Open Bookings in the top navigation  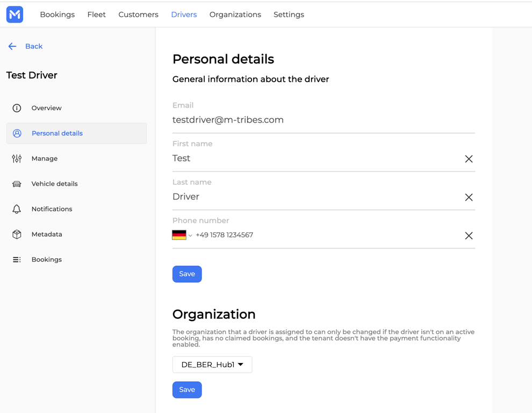click(x=57, y=15)
